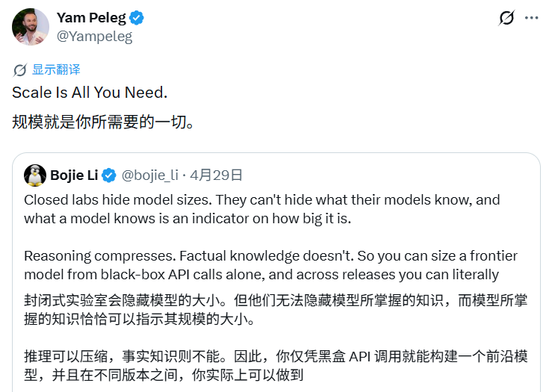Click Yam Peleg's profile avatar

[31, 27]
